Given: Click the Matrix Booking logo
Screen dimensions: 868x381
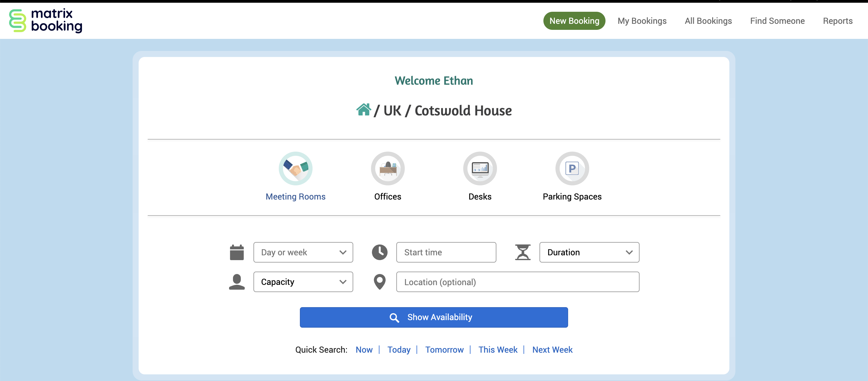Looking at the screenshot, I should tap(46, 20).
